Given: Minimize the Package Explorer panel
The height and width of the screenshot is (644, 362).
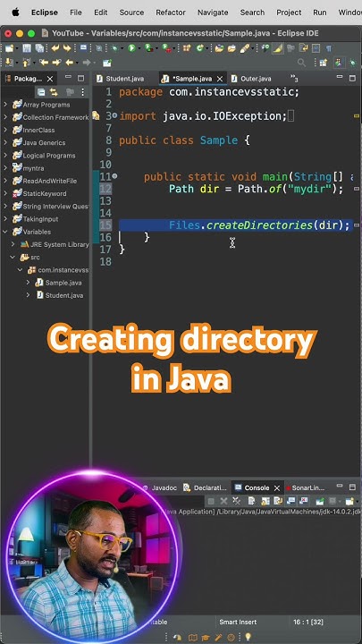Looking at the screenshot, I should 68,78.
